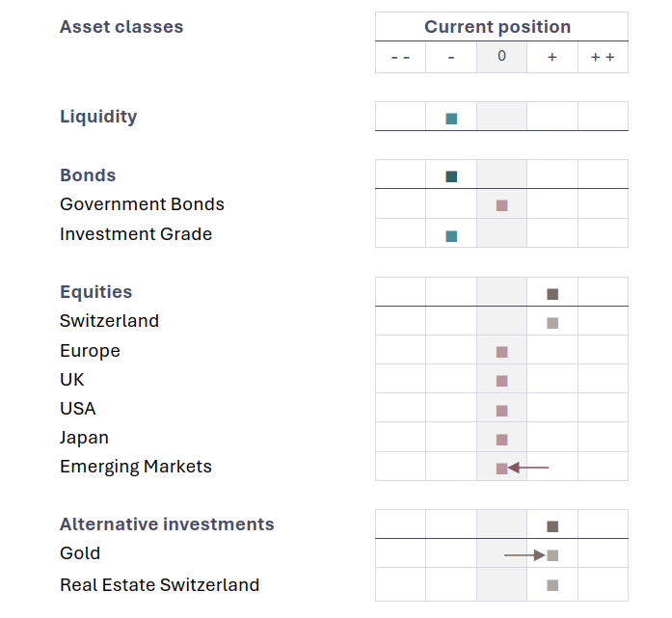The image size is (672, 618).
Task: Click the Switzerland overweight square marker
Action: [x=552, y=323]
